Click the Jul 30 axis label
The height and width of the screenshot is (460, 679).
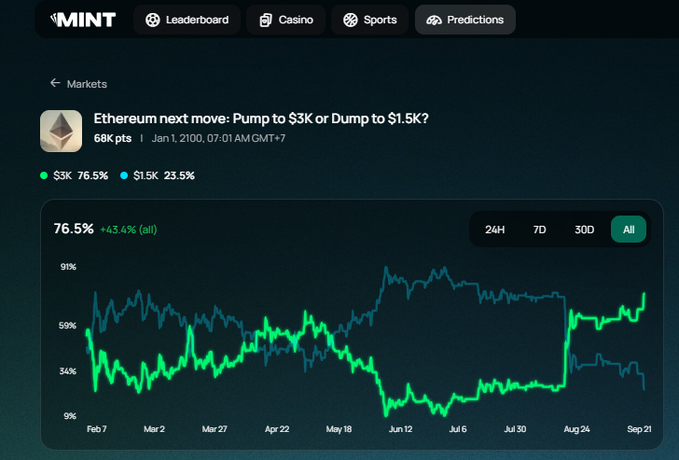tap(515, 429)
